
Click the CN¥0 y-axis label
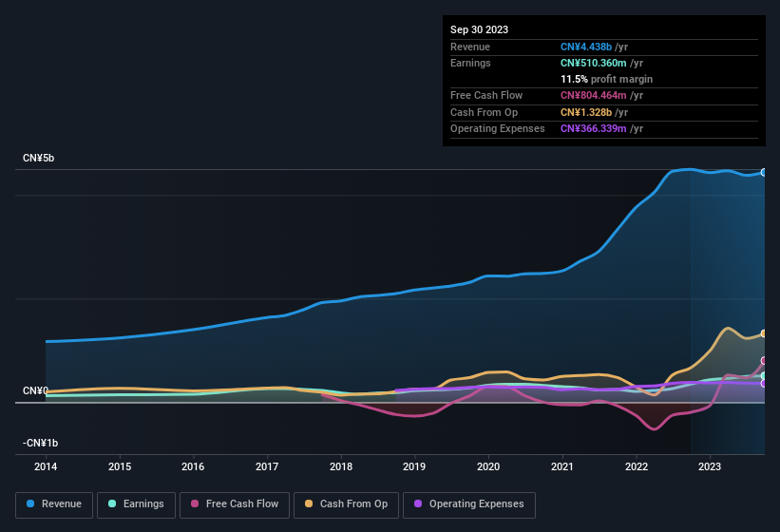[35, 390]
